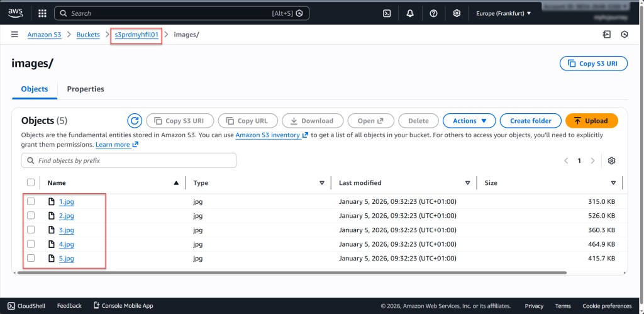Screen dimensions: 644x314
Task: Open the Europe (Frankfurt) region selector
Action: coord(503,13)
